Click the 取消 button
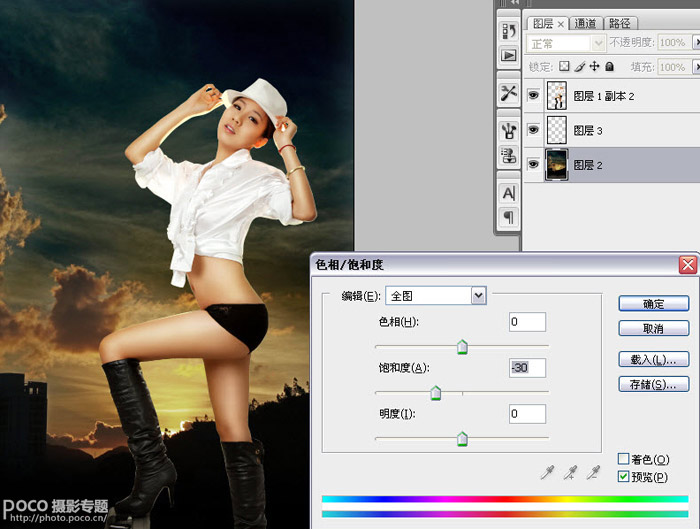 click(654, 329)
